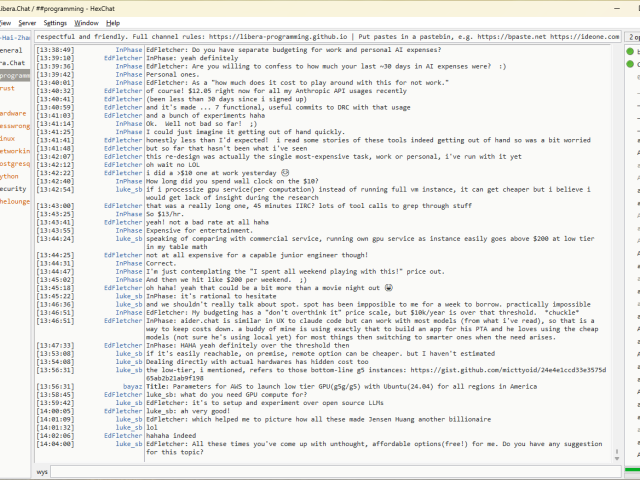Focus the message input box at the bottom

[330, 469]
